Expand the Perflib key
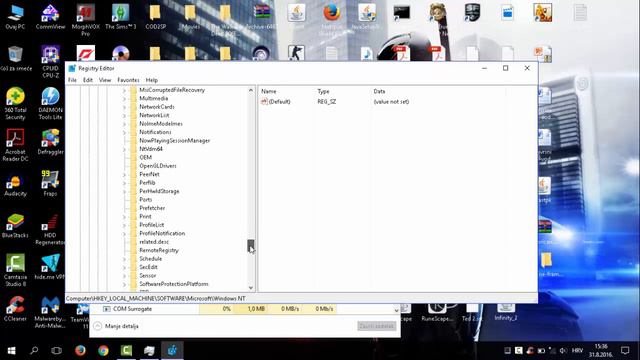 pos(124,183)
